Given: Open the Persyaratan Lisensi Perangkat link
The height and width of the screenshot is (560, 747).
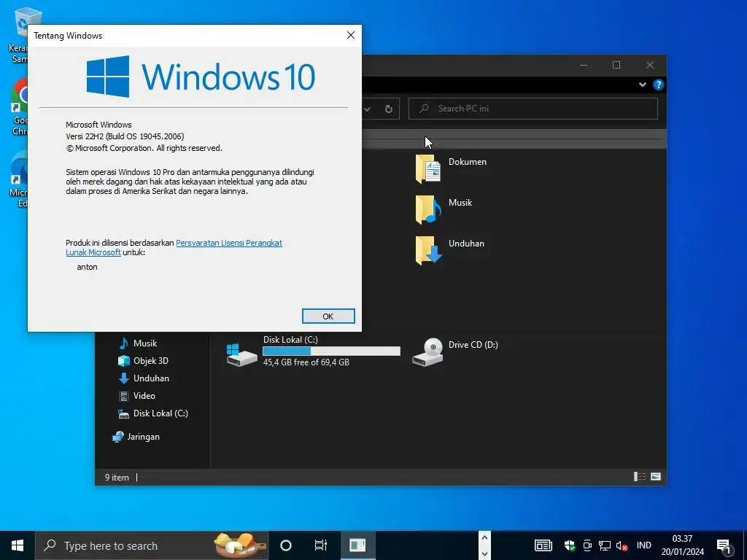Looking at the screenshot, I should [228, 243].
